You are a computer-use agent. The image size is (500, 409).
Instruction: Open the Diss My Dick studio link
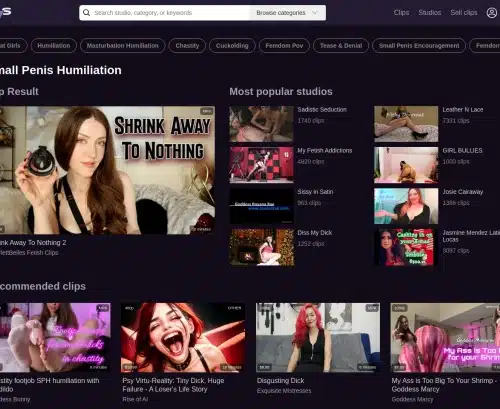(x=315, y=233)
